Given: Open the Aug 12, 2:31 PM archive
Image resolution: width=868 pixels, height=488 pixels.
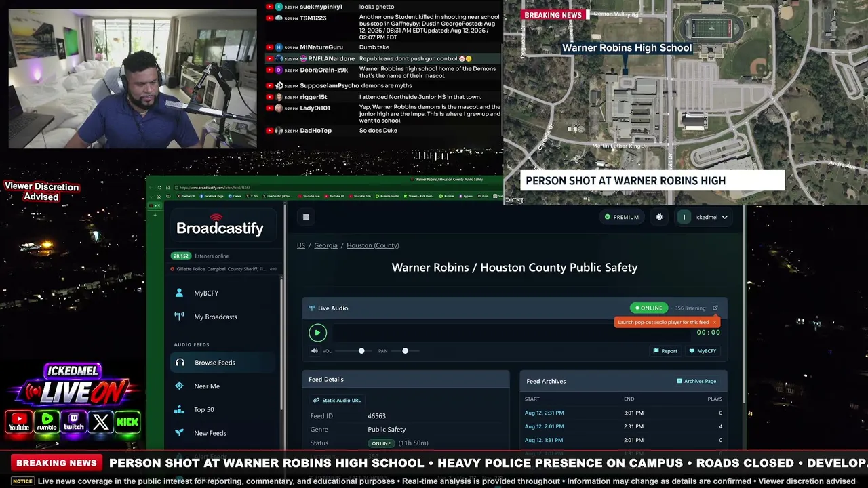Looking at the screenshot, I should click(x=544, y=413).
